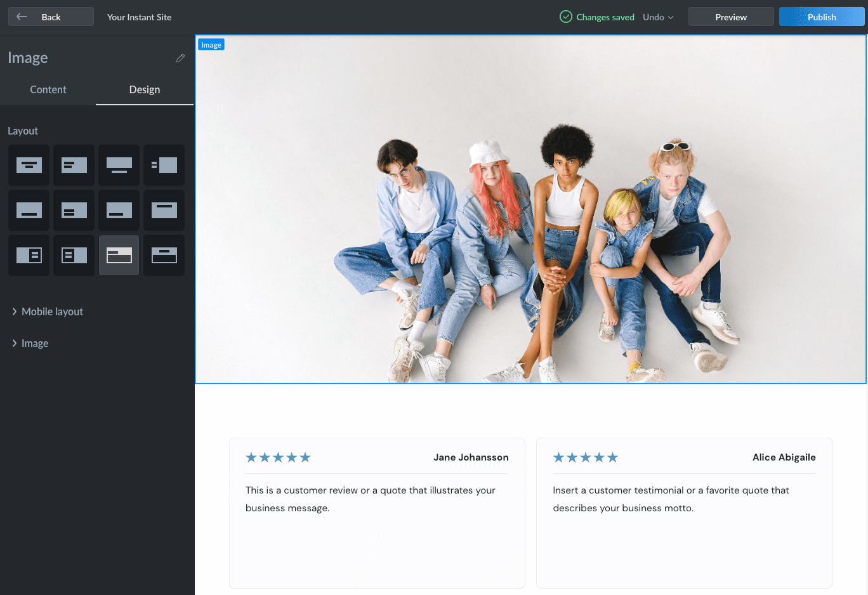Screen dimensions: 868x595
Task: Go Back using the arrow button
Action: point(51,17)
